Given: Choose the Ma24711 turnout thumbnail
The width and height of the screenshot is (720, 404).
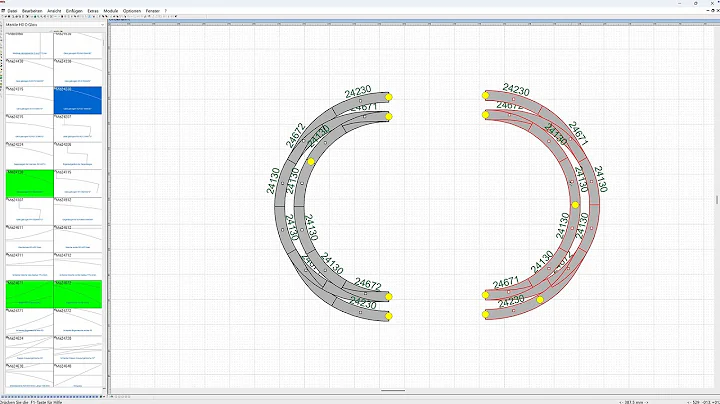Looking at the screenshot, I should pyautogui.click(x=29, y=266).
